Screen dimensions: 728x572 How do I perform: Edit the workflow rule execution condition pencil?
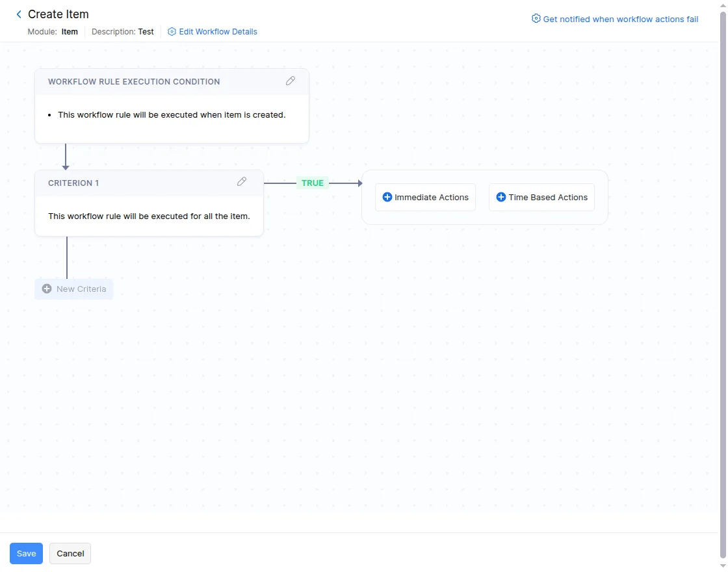[x=290, y=81]
